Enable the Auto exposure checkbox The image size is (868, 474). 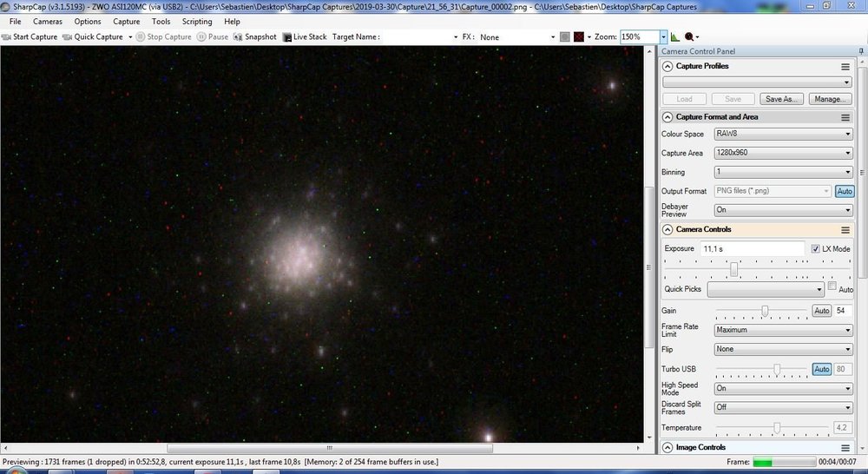pyautogui.click(x=832, y=286)
